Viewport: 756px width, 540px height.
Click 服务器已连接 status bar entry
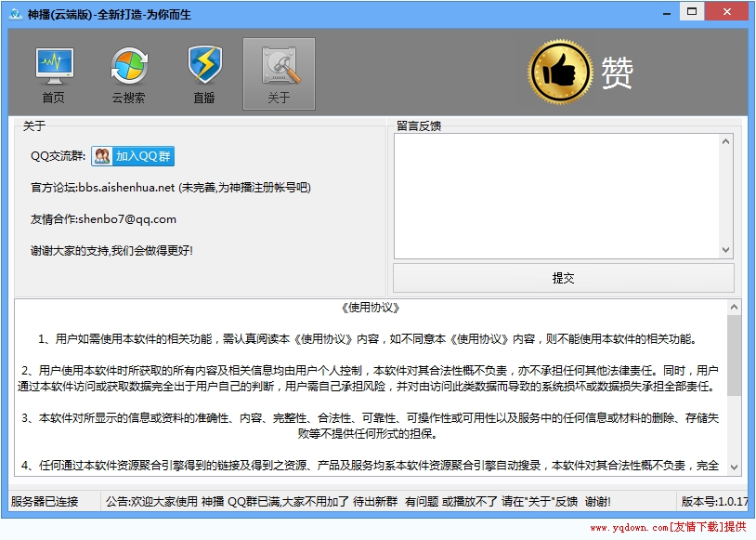point(45,501)
